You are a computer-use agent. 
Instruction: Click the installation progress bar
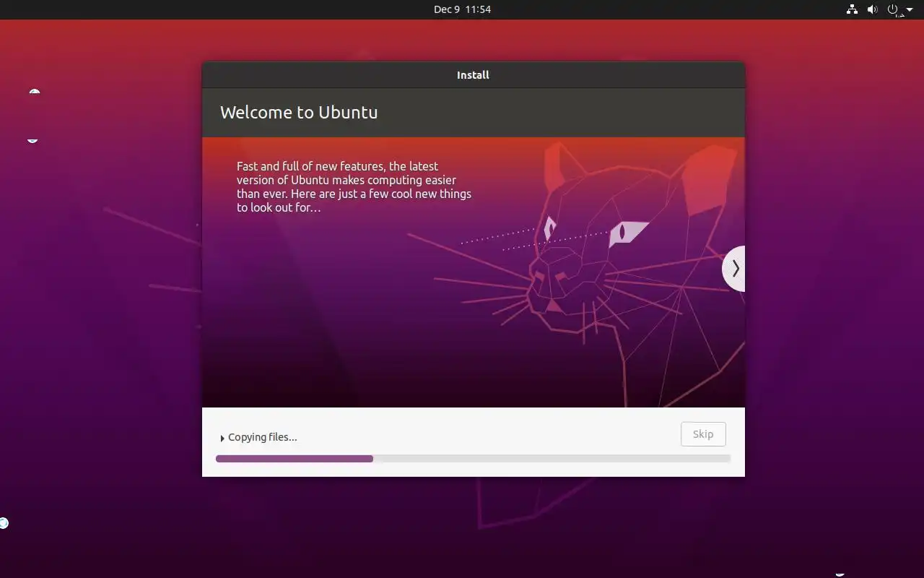click(473, 459)
